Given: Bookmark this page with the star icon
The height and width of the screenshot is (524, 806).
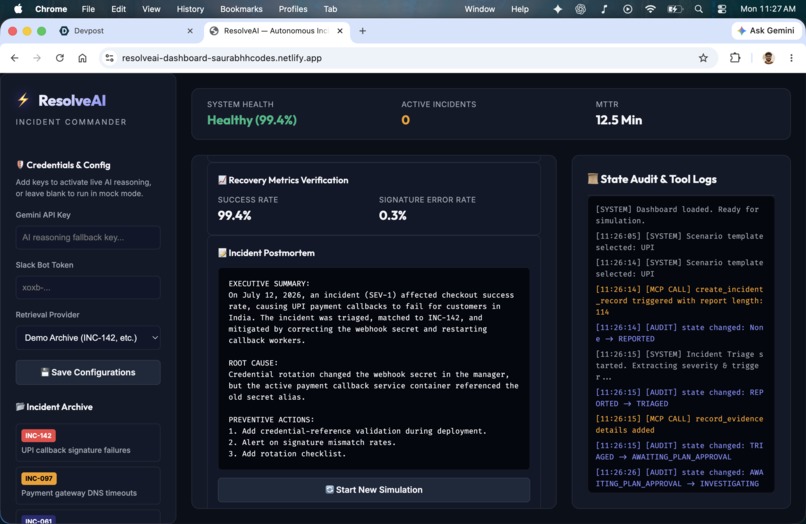Looking at the screenshot, I should click(703, 58).
